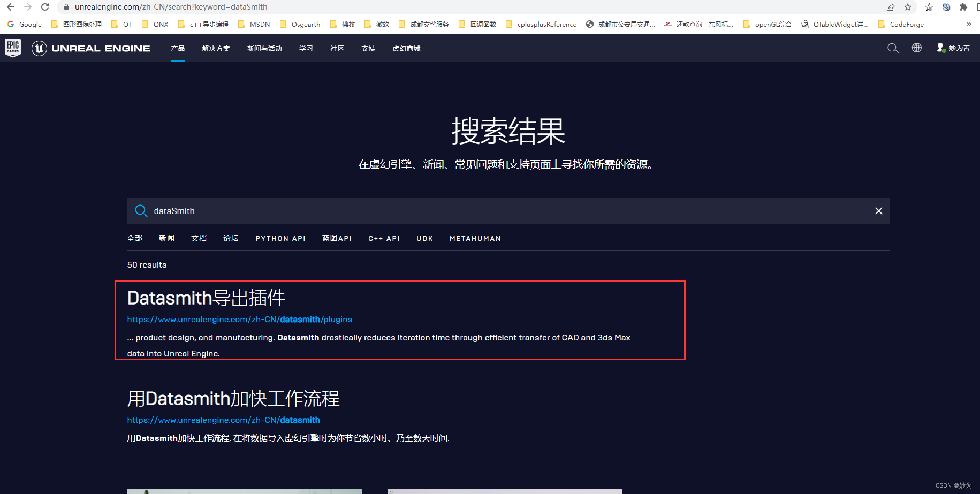This screenshot has width=980, height=494.
Task: Open the c++异步编程 bookmark folder
Action: [x=203, y=24]
